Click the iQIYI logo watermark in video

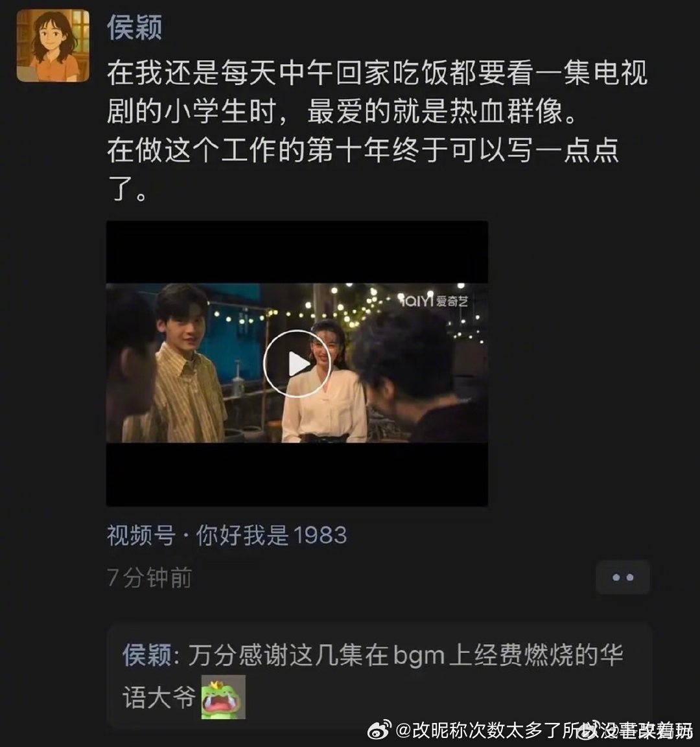pos(433,301)
